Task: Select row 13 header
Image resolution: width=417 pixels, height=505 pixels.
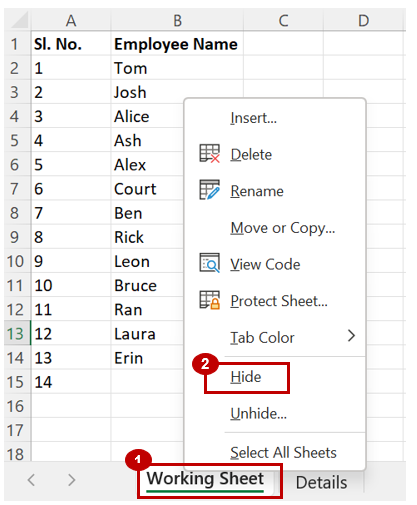Action: click(x=16, y=334)
